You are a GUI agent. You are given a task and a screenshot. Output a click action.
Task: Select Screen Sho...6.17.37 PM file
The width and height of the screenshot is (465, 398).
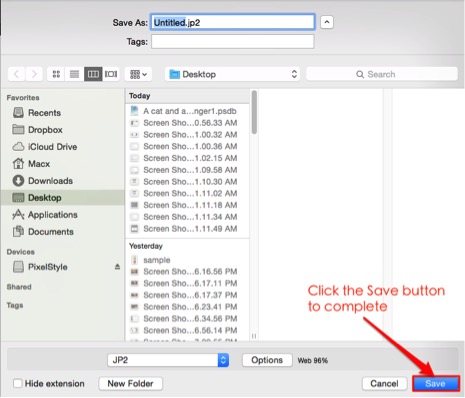pyautogui.click(x=187, y=295)
